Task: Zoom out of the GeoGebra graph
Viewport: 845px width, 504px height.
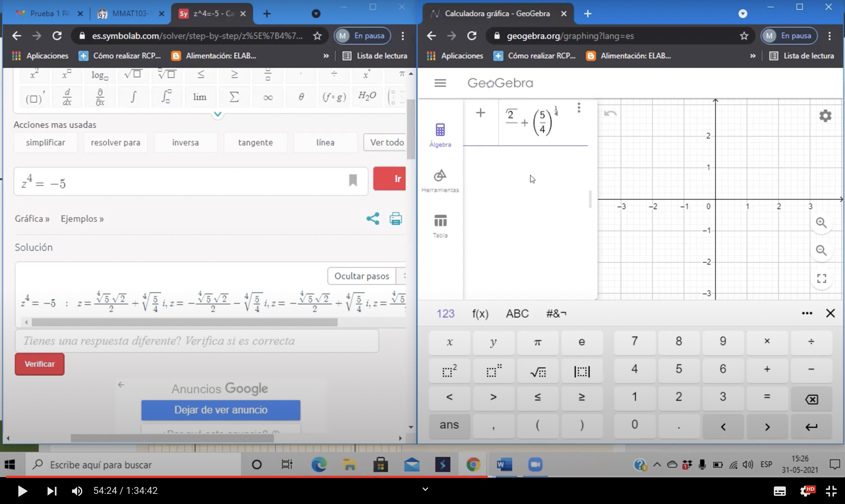Action: click(x=821, y=251)
